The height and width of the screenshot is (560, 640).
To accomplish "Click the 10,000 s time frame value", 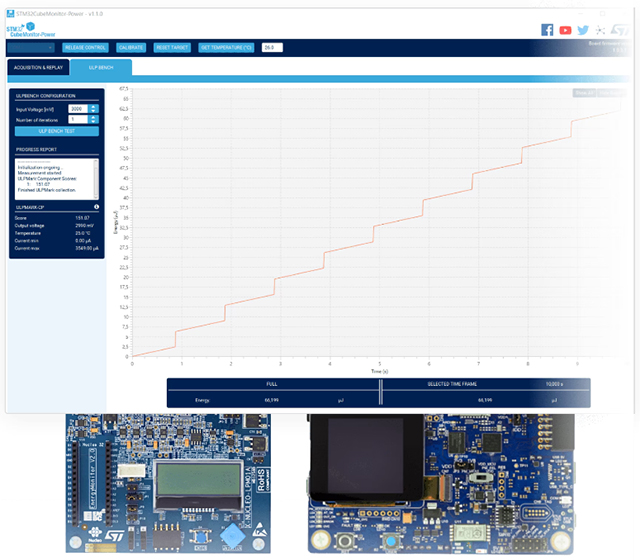I will (554, 384).
